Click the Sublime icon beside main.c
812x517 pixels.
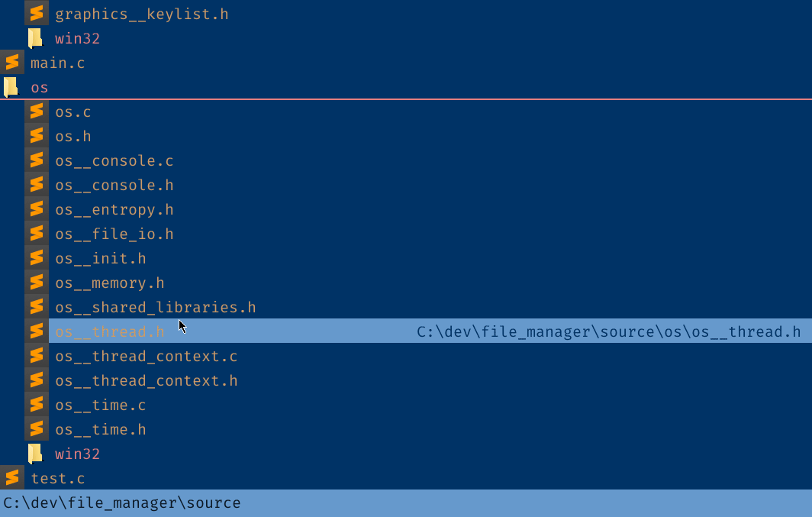click(x=12, y=63)
